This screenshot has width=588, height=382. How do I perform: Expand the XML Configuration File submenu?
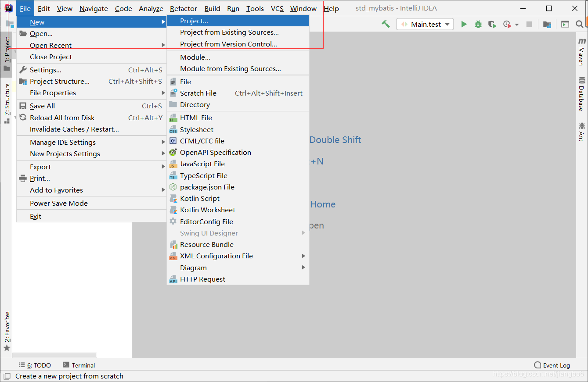pos(238,256)
